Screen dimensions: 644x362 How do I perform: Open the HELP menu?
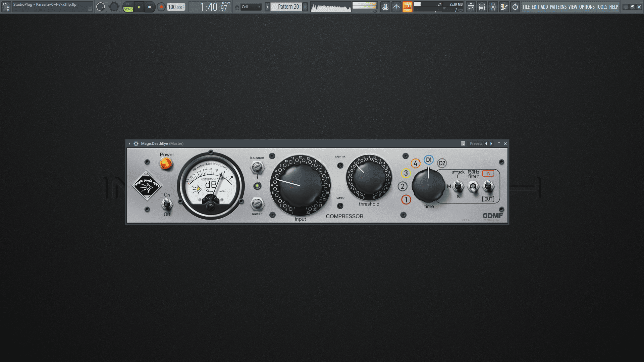point(613,7)
